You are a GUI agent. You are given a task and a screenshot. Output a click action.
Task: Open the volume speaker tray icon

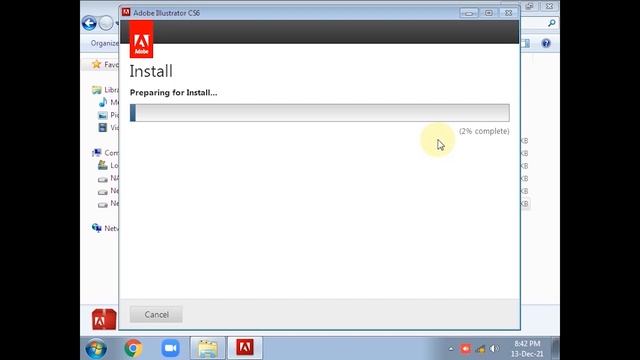click(494, 349)
